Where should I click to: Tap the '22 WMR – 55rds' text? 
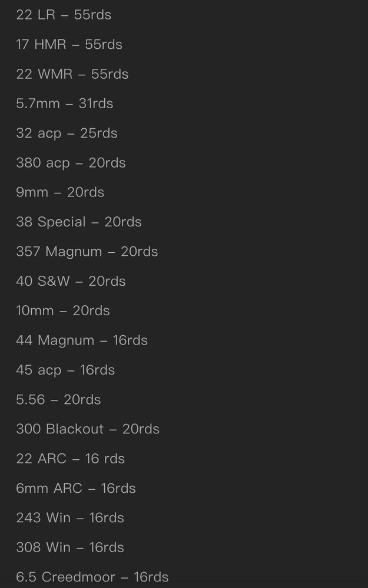click(72, 74)
